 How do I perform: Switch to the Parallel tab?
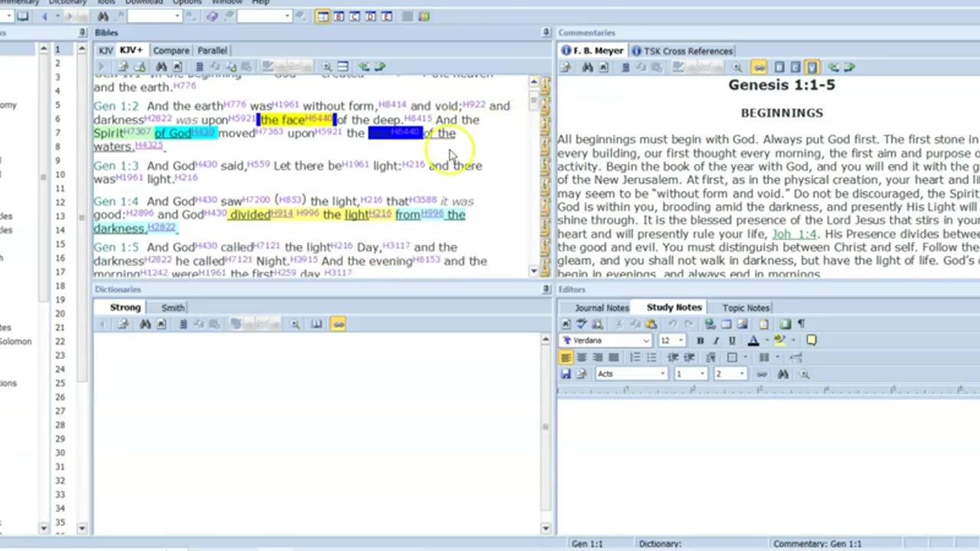(212, 51)
